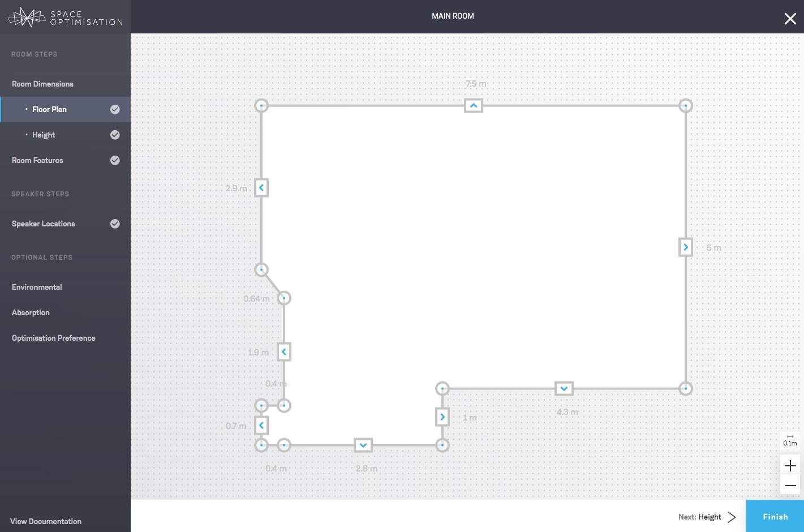
Task: Click the 1 m dimension label
Action: [470, 418]
